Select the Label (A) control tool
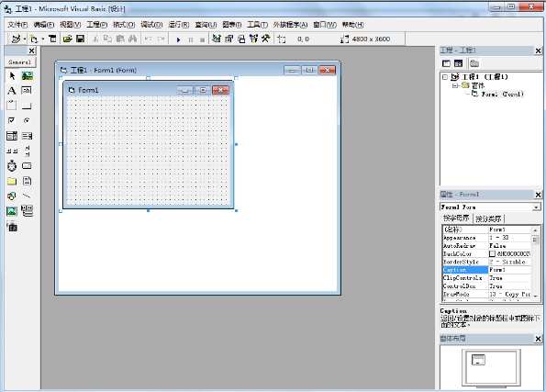This screenshot has width=546, height=392. click(x=12, y=91)
